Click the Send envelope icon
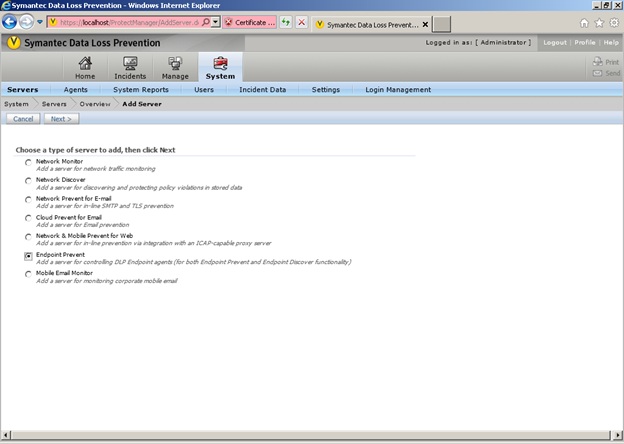The image size is (624, 444). click(597, 73)
